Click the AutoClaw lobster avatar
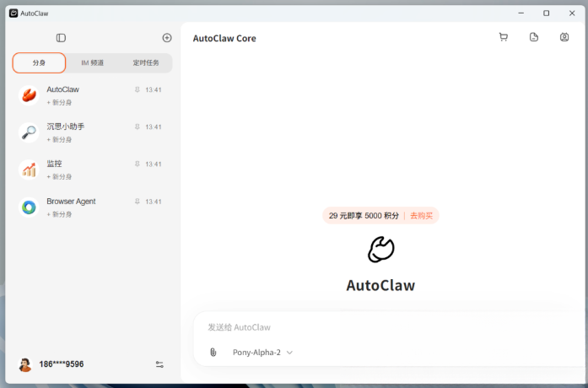Viewport: 588px width, 388px height. coord(29,95)
